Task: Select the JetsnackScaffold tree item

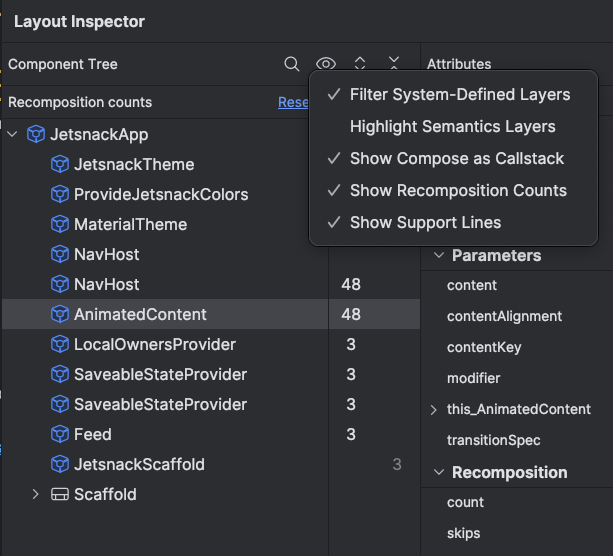Action: tap(139, 464)
